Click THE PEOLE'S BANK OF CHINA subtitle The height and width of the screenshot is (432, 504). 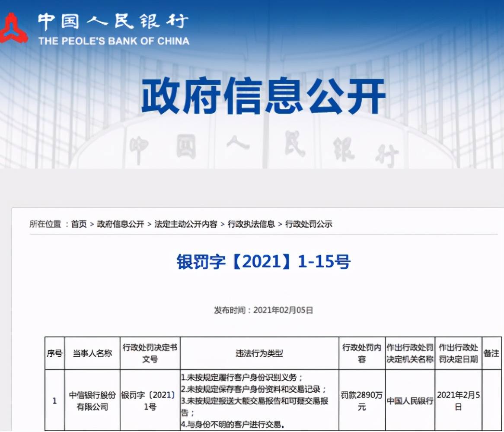114,41
